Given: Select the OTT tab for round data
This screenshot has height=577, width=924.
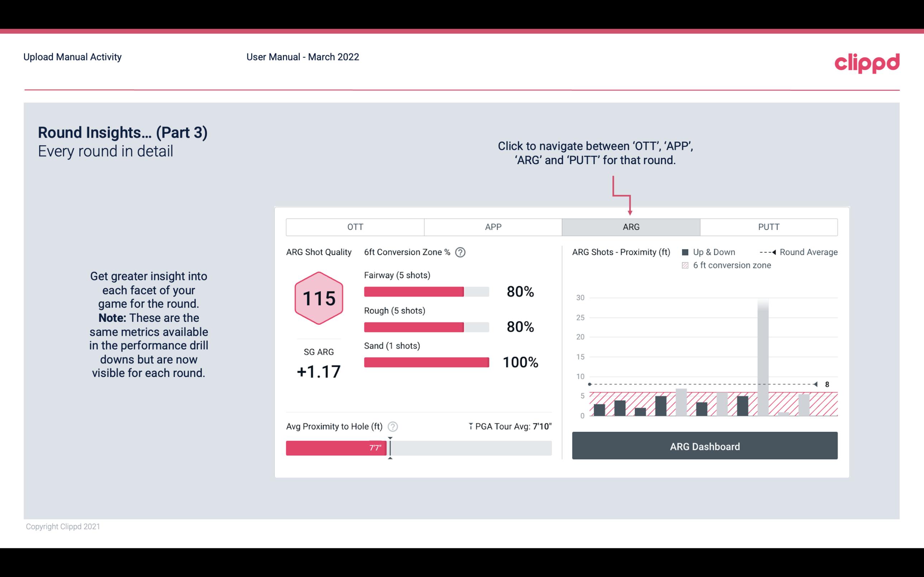Looking at the screenshot, I should [356, 227].
